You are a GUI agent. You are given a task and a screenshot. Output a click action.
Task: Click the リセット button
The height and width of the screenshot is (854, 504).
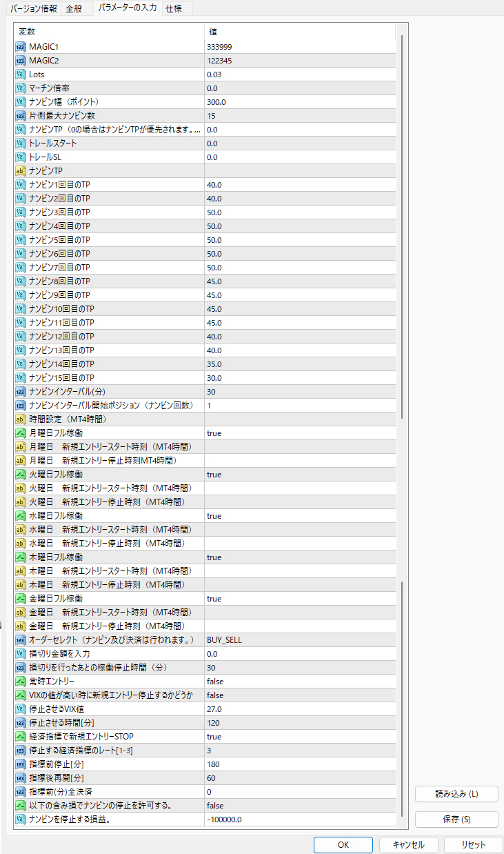[473, 844]
